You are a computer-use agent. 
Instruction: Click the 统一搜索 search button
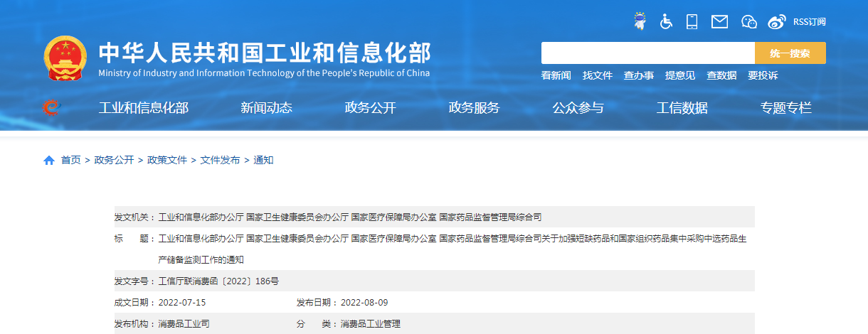(790, 53)
